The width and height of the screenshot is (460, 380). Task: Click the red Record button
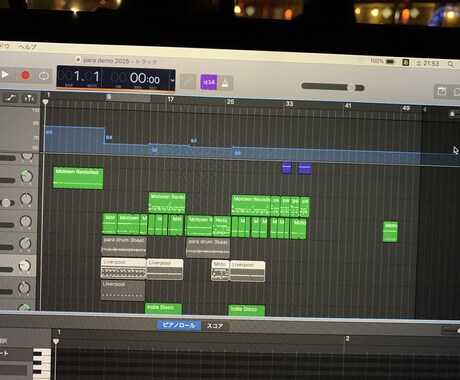tap(25, 75)
